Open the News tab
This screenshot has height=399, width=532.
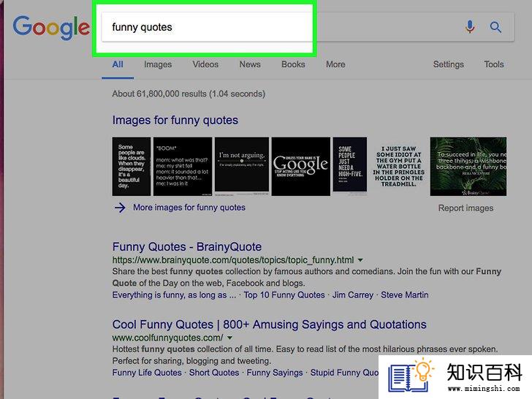point(250,64)
